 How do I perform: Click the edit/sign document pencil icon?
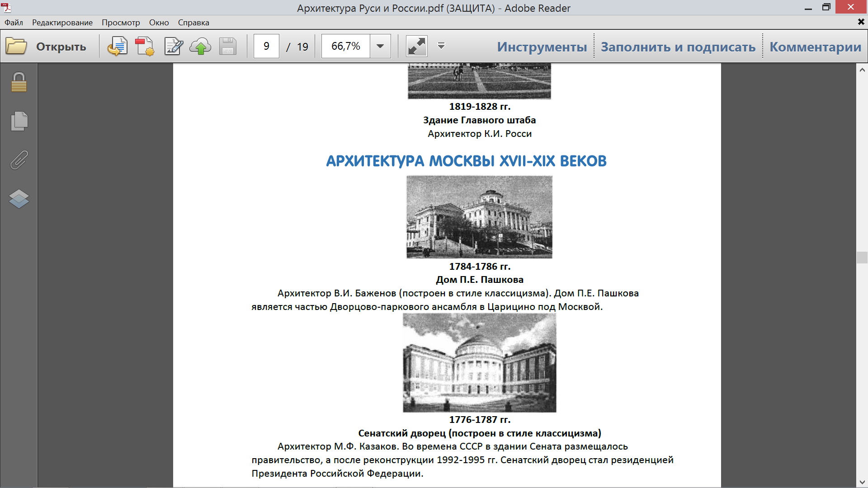[x=174, y=46]
